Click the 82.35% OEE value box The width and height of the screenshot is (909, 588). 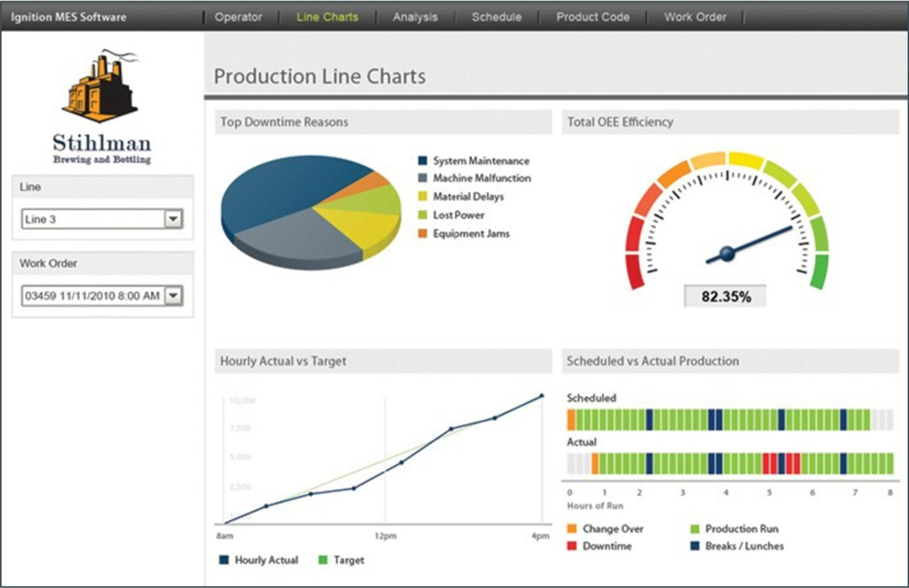[725, 296]
